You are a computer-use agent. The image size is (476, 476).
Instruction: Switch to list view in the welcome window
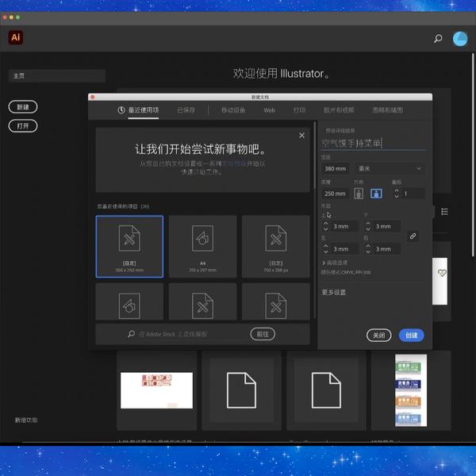click(444, 211)
